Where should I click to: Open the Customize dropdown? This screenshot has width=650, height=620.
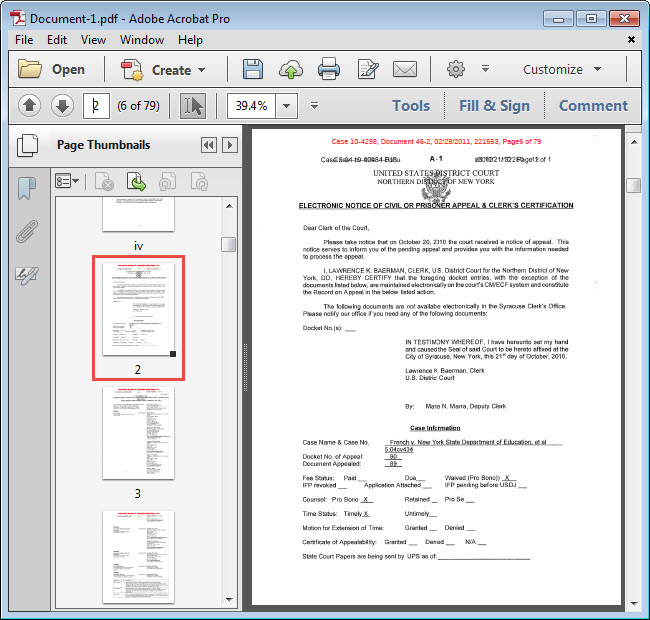(x=561, y=69)
